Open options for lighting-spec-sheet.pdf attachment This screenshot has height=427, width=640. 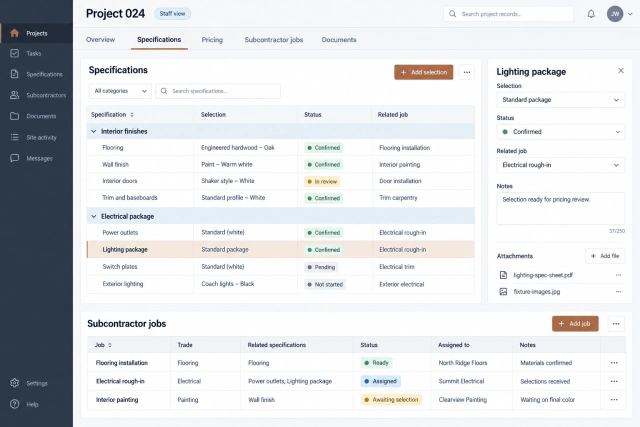tap(618, 275)
